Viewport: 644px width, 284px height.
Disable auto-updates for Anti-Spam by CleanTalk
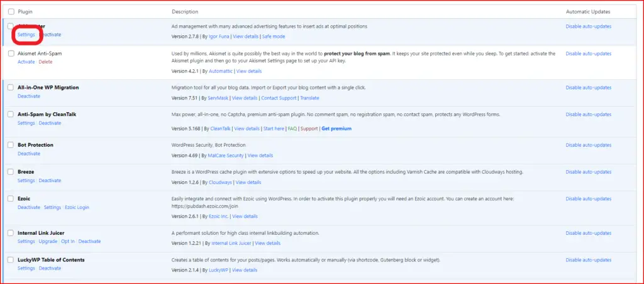[588, 114]
